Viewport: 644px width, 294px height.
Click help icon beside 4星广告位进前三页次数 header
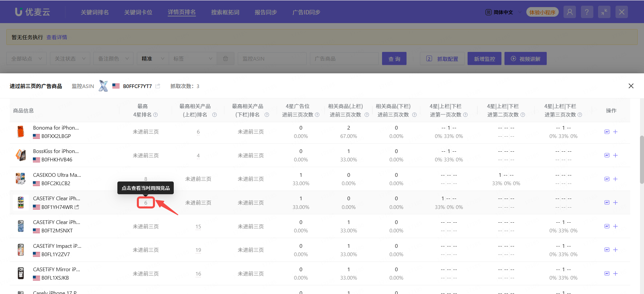coord(317,115)
